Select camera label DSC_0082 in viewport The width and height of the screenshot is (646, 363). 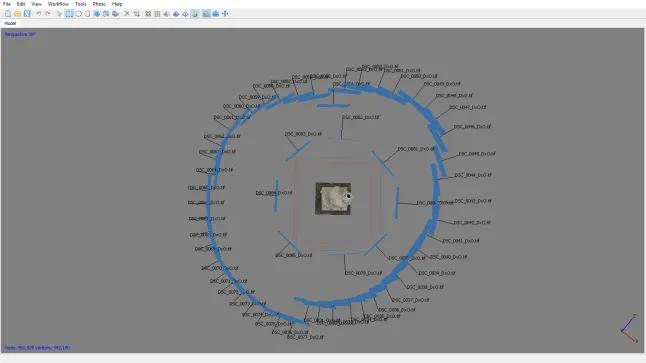360,117
